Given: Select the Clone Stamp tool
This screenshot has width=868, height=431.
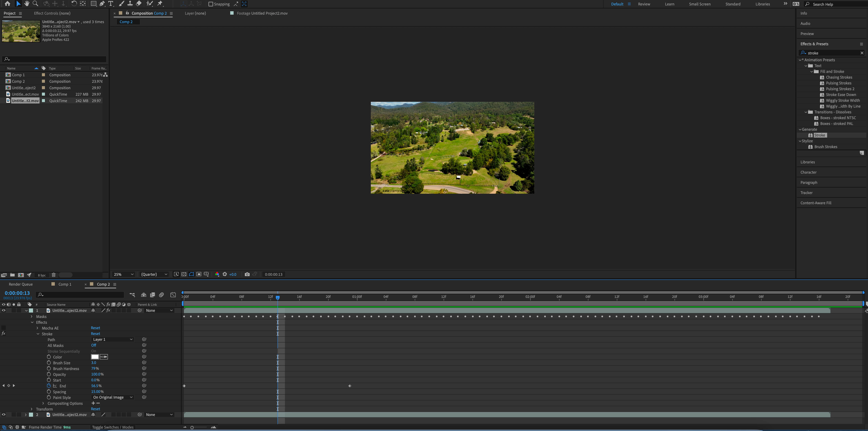Looking at the screenshot, I should [x=130, y=4].
